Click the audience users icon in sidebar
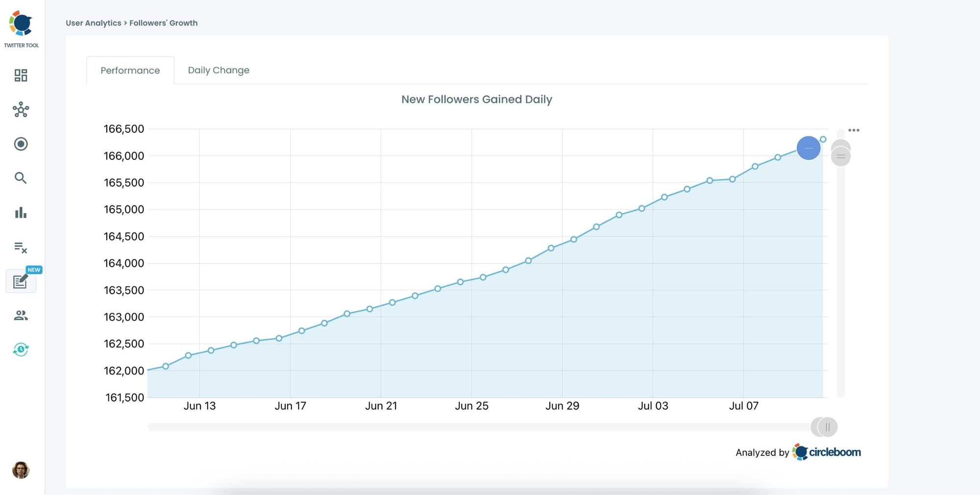 21,315
